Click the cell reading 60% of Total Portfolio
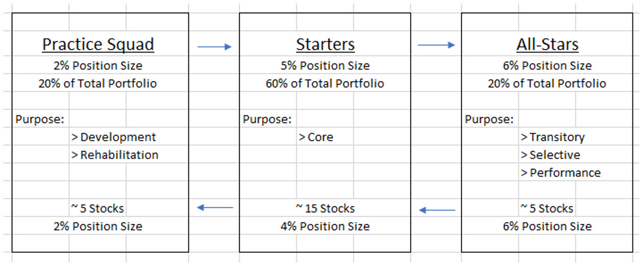 (x=325, y=84)
